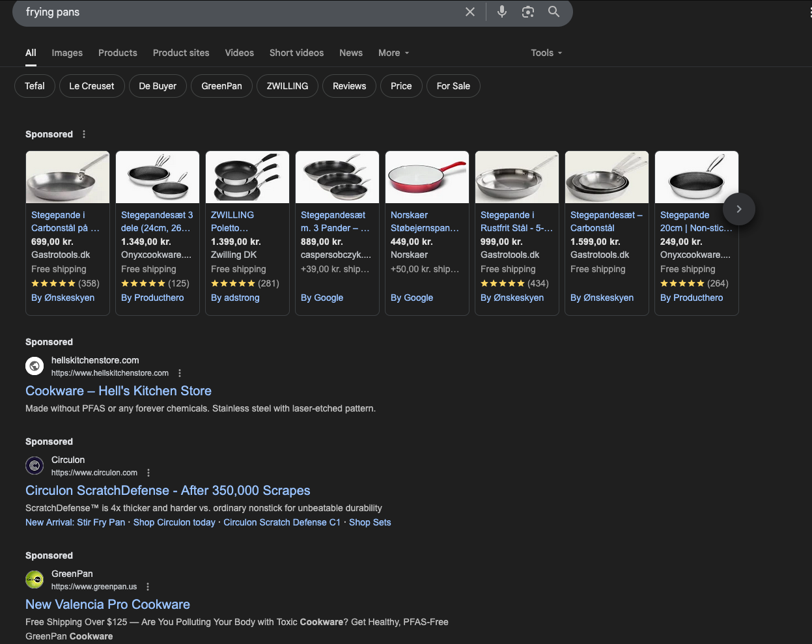Open three-dot menu next to hellskitchenstore.com URL
812x644 pixels.
pos(180,373)
